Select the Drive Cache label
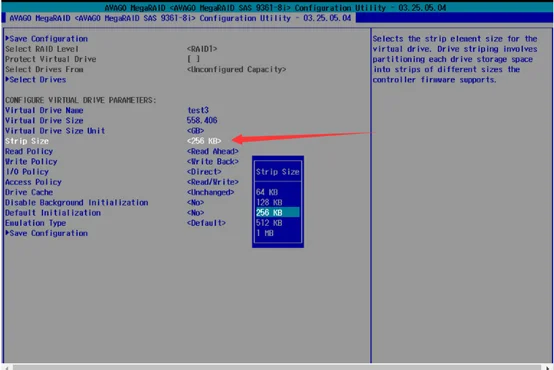 (x=29, y=192)
